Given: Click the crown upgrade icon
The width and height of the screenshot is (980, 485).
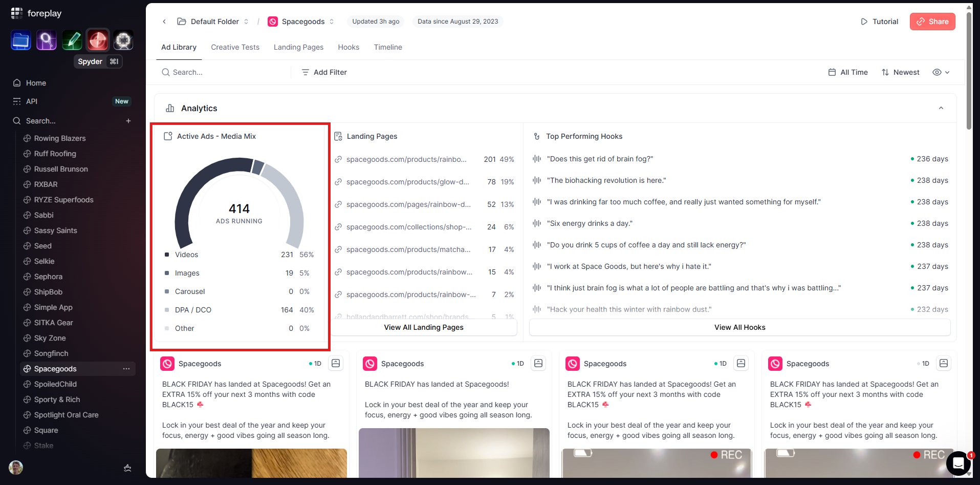Looking at the screenshot, I should point(127,468).
